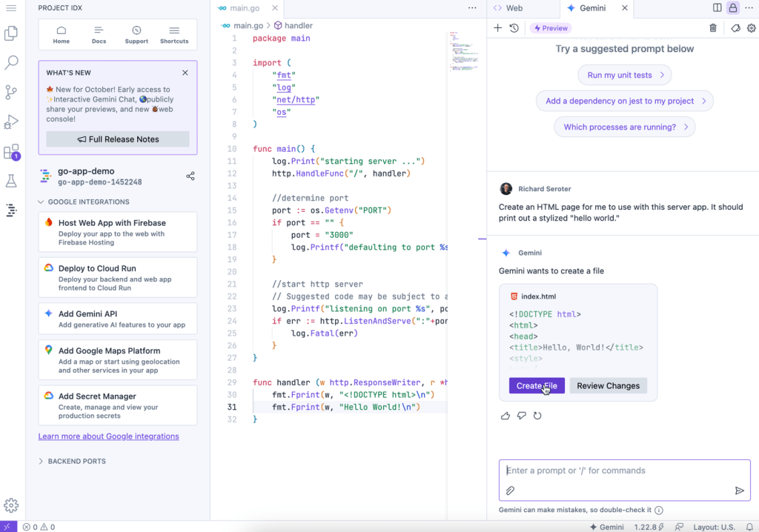Screen dimensions: 759x532
Task: Open the Extensions view with badge
Action: tap(11, 152)
